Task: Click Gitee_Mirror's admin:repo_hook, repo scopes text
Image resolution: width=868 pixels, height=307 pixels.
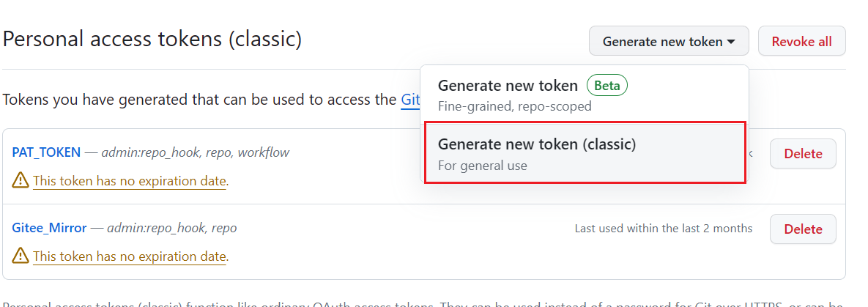Action: pos(171,228)
